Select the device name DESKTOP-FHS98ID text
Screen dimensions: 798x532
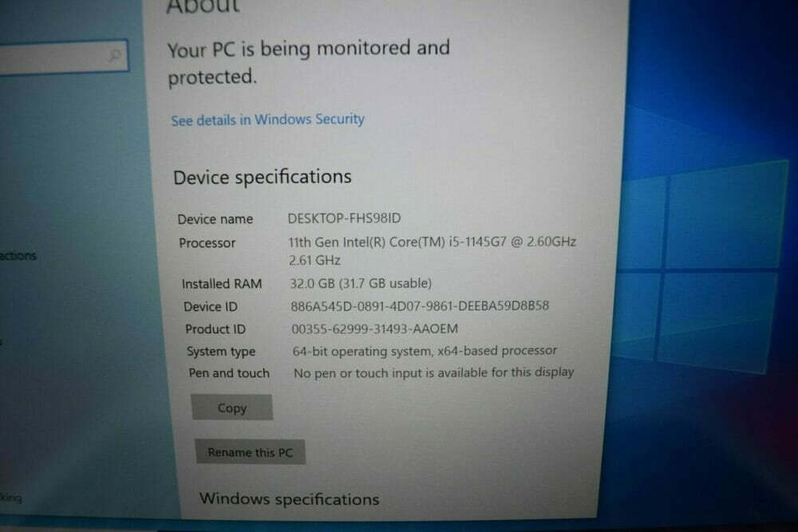point(345,219)
